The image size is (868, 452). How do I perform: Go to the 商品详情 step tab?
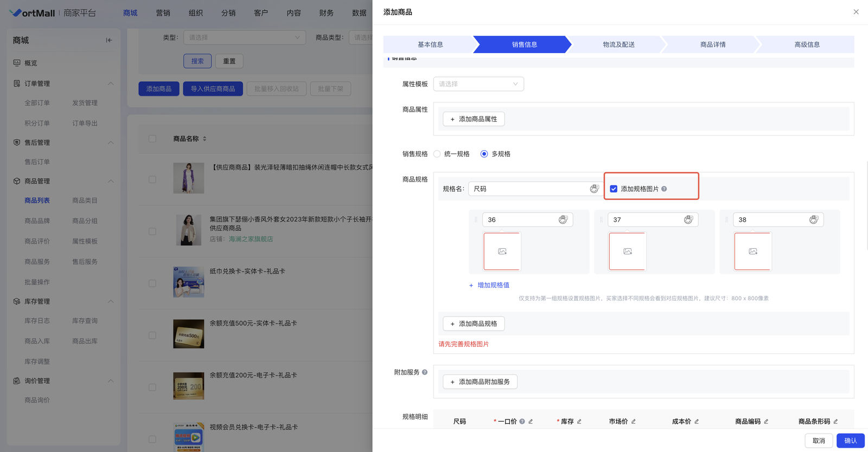(712, 44)
